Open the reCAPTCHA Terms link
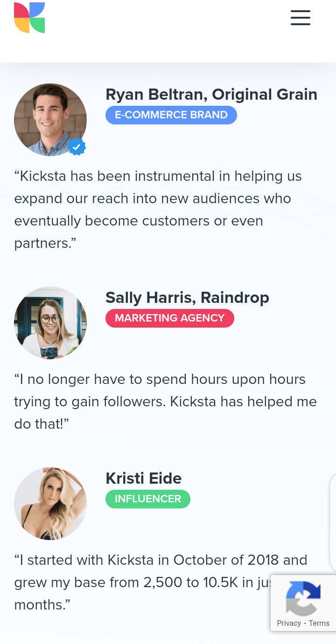The height and width of the screenshot is (644, 336). click(319, 623)
